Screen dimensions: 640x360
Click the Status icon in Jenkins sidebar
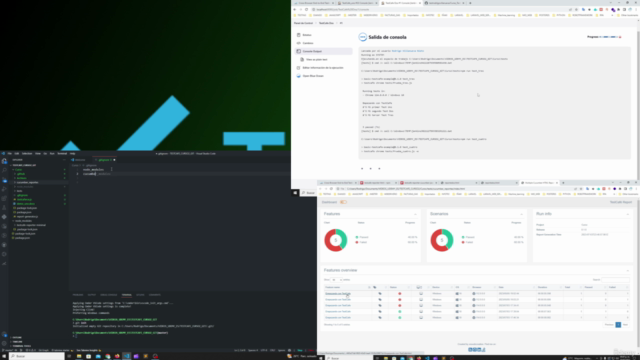(298, 35)
